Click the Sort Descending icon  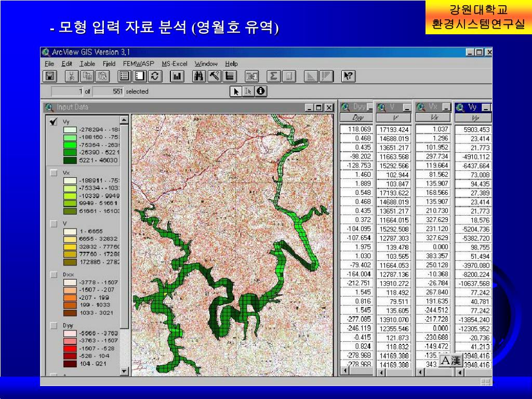tap(326, 76)
